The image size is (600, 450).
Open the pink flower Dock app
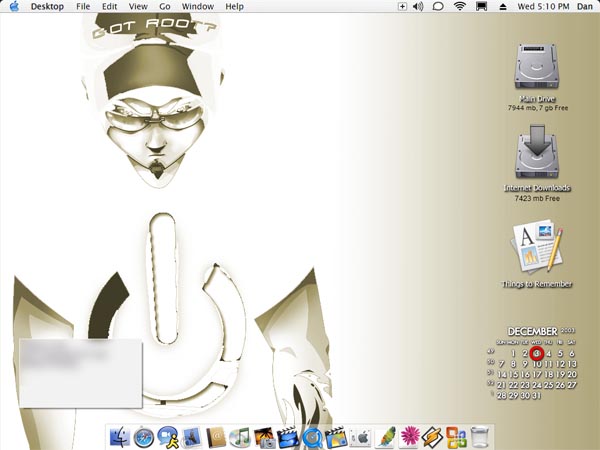click(x=409, y=437)
